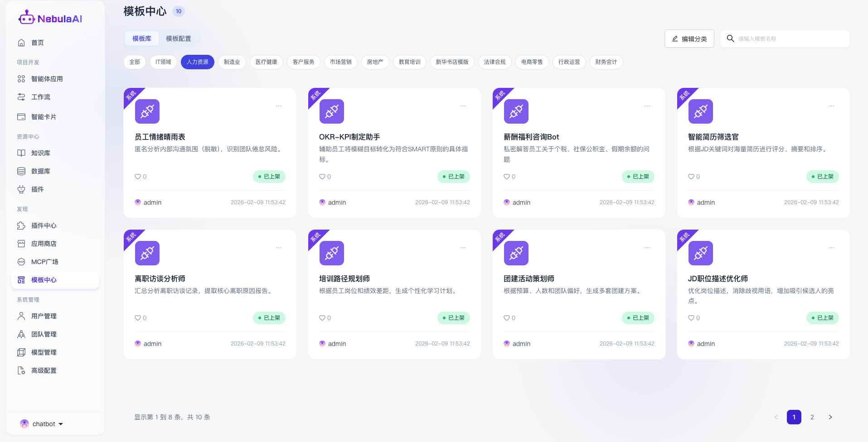
Task: Open the 首页 home icon
Action: click(21, 43)
